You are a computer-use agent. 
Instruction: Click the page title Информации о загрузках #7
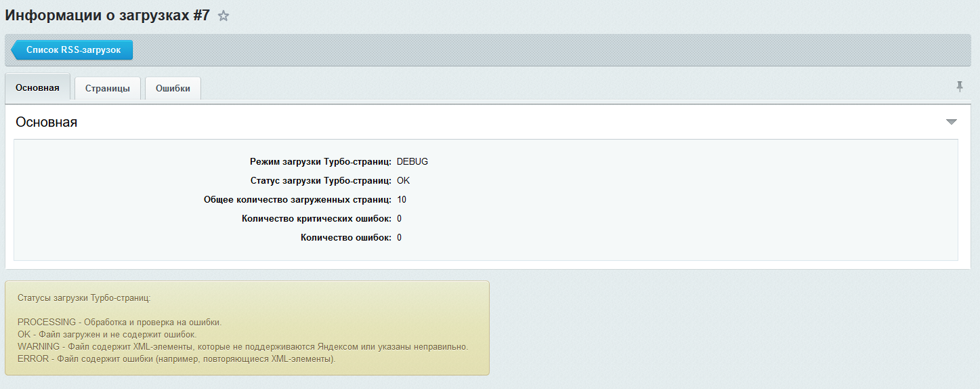[108, 15]
